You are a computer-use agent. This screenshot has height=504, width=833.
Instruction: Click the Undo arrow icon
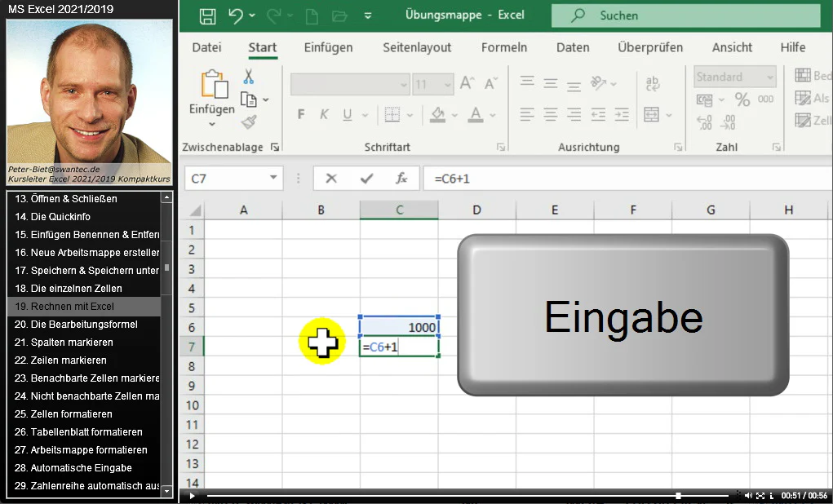tap(235, 16)
